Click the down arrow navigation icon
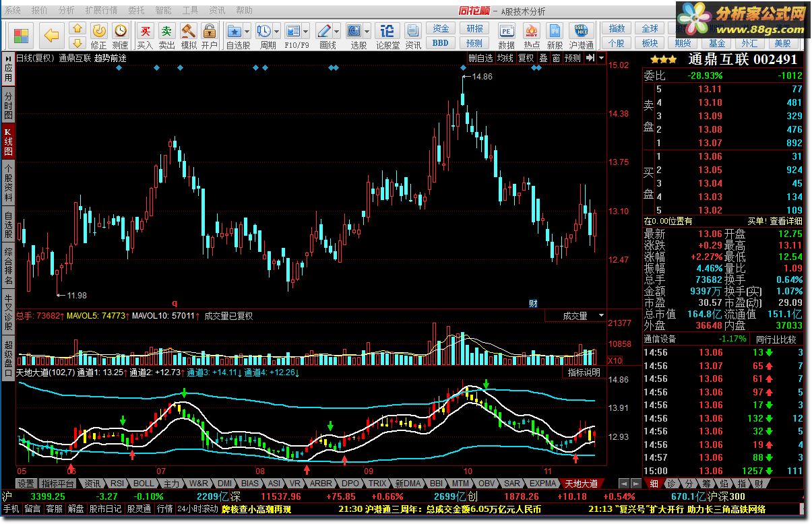The height and width of the screenshot is (524, 812). [x=77, y=42]
